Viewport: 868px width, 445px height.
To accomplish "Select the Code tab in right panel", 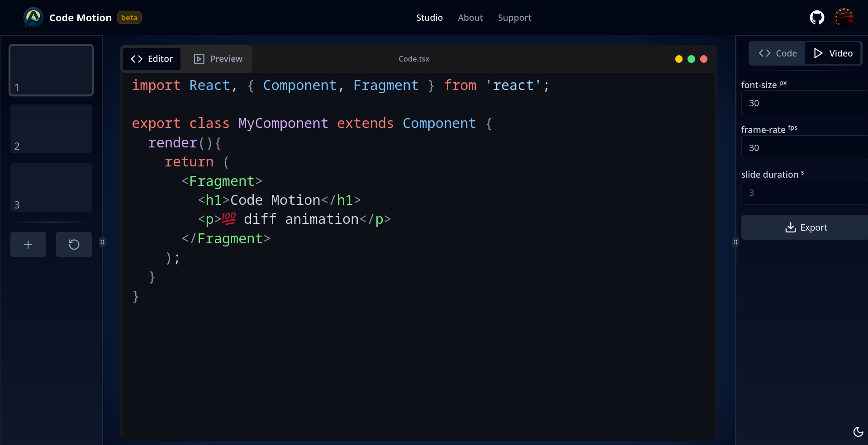I will 778,53.
